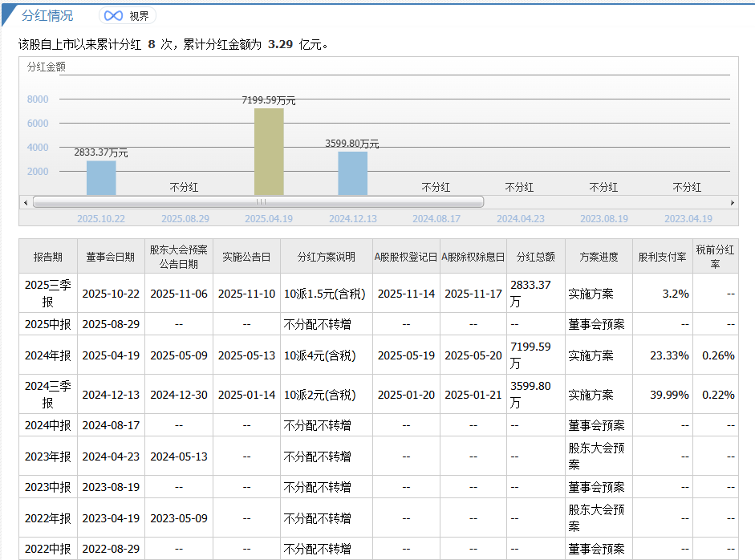Click registration date 2025-11-14 cell
The height and width of the screenshot is (560, 755).
(x=406, y=294)
